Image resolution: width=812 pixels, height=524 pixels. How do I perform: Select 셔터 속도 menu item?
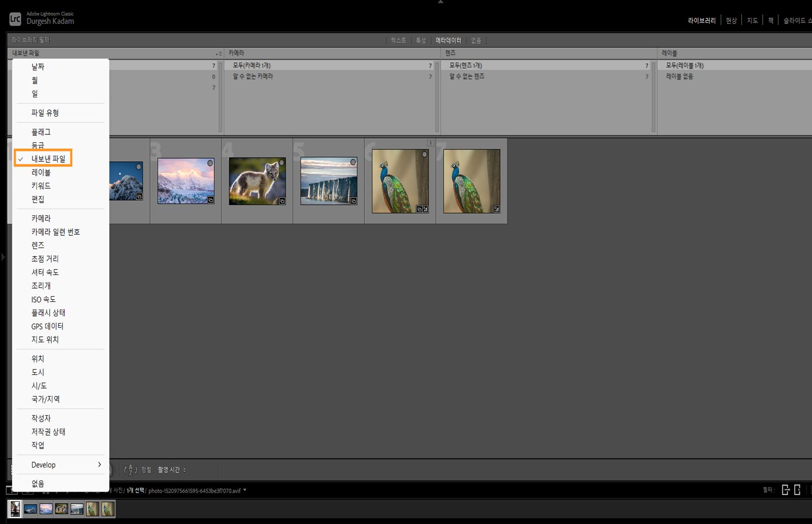[60, 272]
